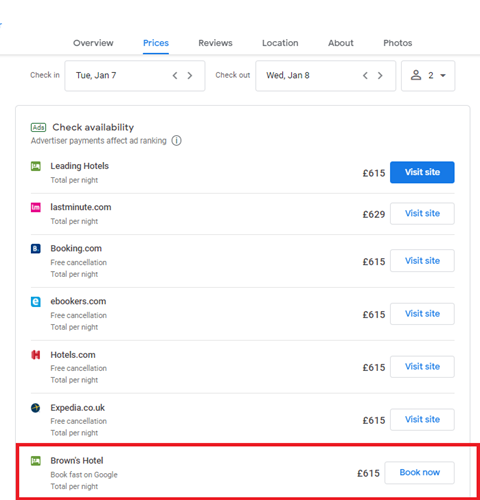Image resolution: width=480 pixels, height=500 pixels.
Task: Click the ebookers.com name
Action: click(x=78, y=301)
